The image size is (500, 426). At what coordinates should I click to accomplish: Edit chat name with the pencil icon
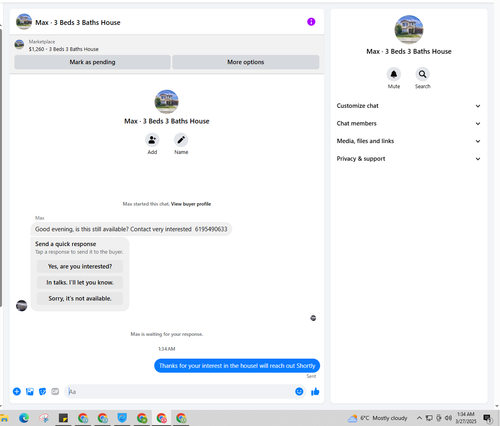point(181,140)
